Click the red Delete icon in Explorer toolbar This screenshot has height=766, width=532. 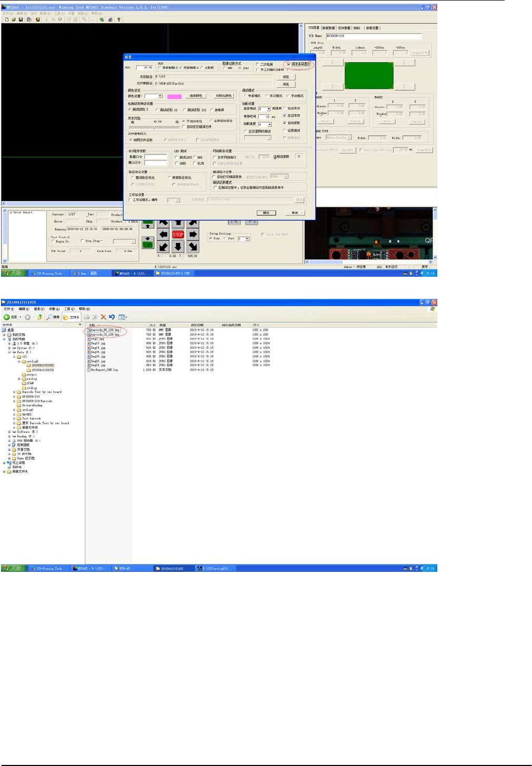[x=104, y=317]
